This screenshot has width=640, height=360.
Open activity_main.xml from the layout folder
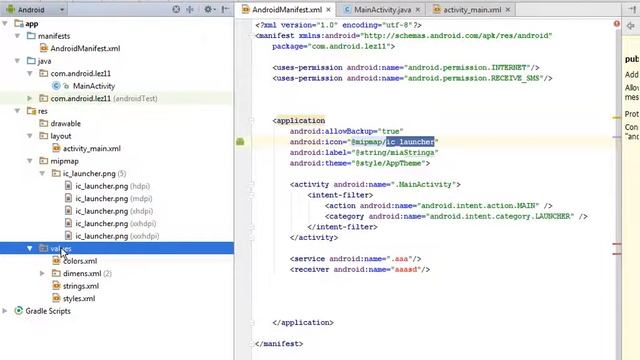[x=91, y=149]
